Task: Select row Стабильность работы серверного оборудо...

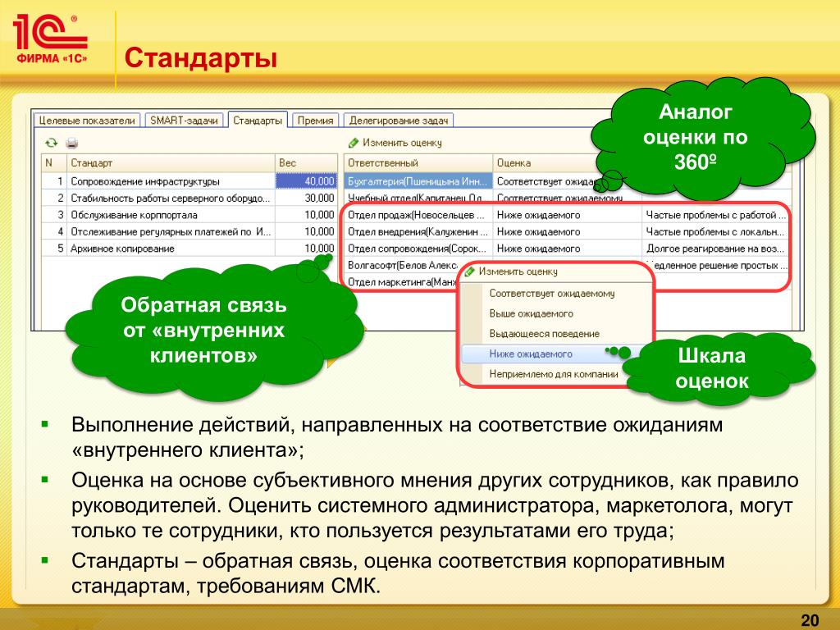Action: click(189, 198)
